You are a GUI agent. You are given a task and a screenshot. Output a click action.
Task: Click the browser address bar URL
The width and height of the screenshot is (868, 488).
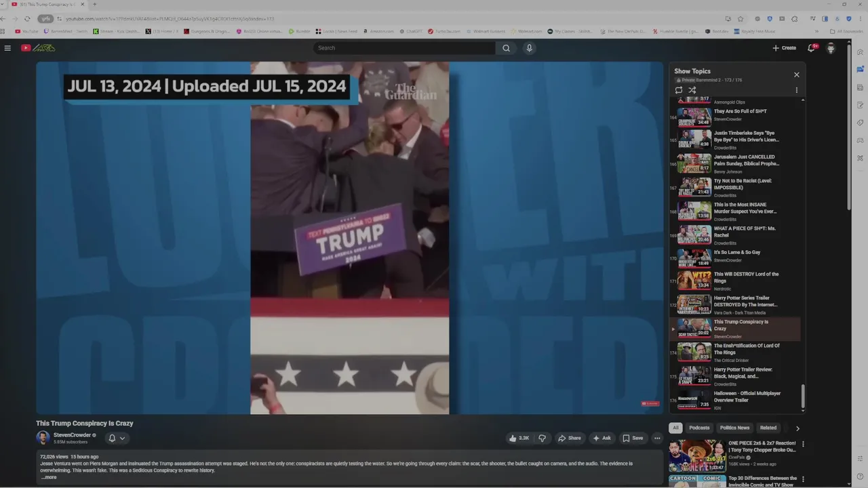point(170,19)
